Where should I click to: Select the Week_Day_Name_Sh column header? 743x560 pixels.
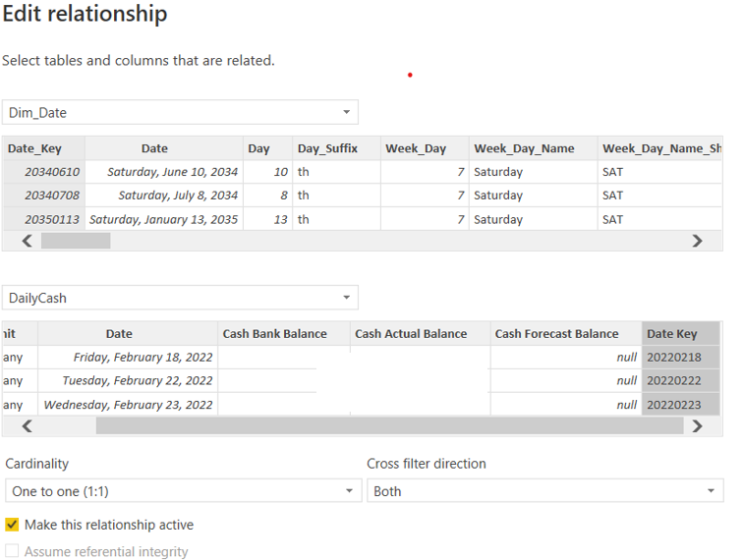659,148
